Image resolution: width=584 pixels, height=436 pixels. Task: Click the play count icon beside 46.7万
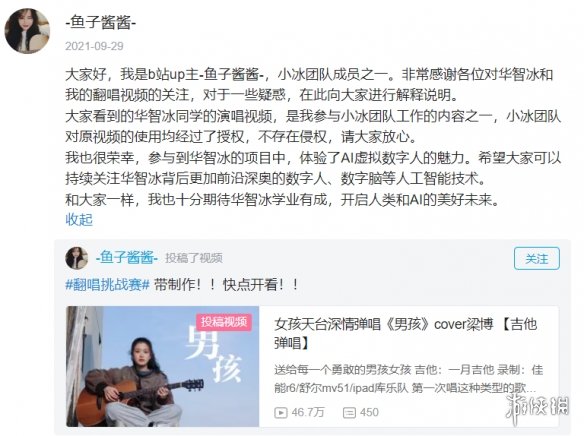(280, 413)
